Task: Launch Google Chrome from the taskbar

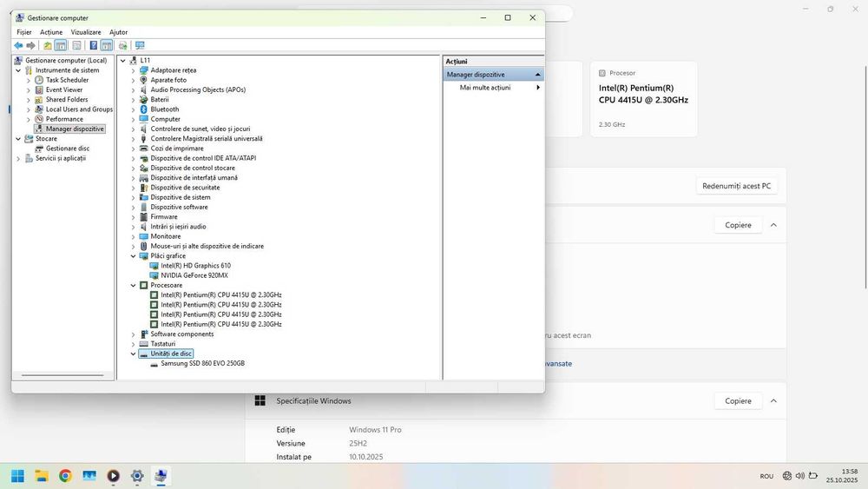Action: tap(65, 476)
